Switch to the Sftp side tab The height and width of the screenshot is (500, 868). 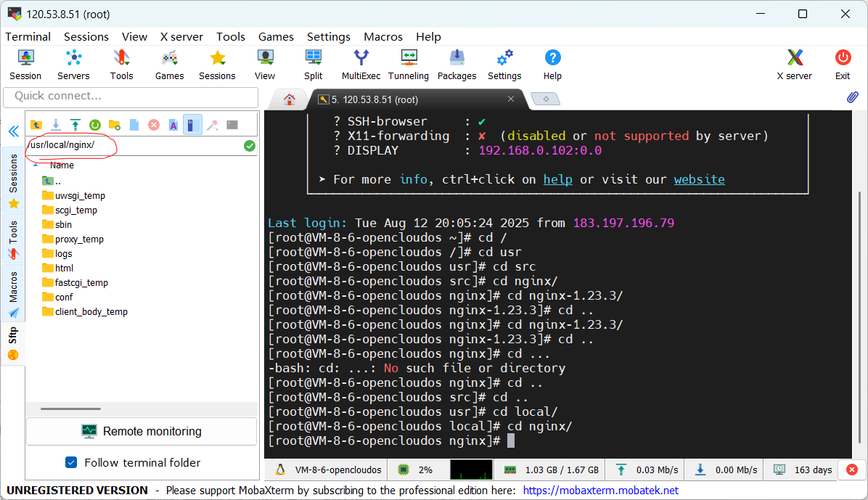click(13, 344)
